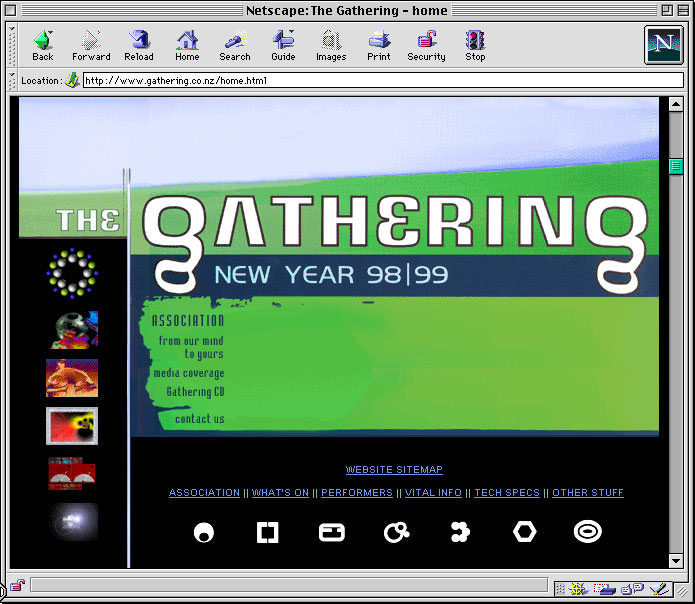
Task: Open the contact us link
Action: (200, 419)
